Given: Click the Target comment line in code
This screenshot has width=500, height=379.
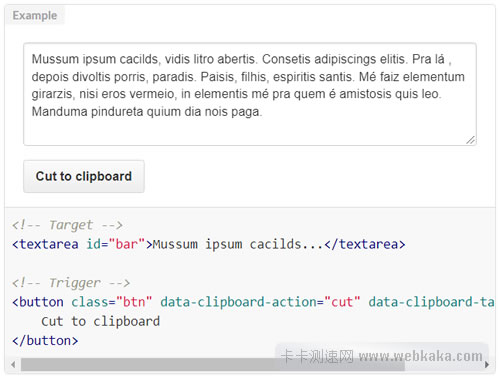Looking at the screenshot, I should point(67,225).
